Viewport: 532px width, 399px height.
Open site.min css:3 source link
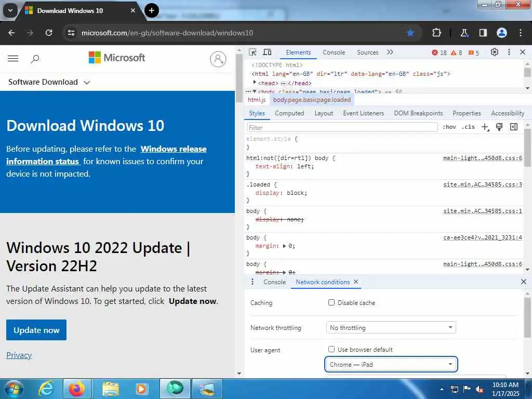tap(483, 184)
